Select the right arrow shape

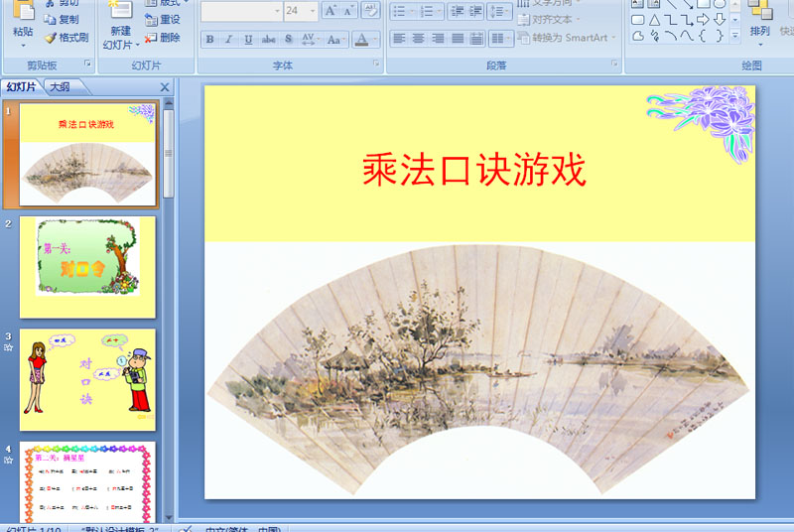(x=703, y=20)
